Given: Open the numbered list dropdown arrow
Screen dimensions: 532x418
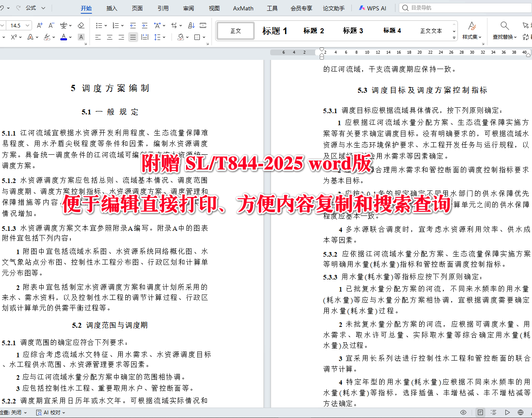Looking at the screenshot, I should (x=122, y=25).
